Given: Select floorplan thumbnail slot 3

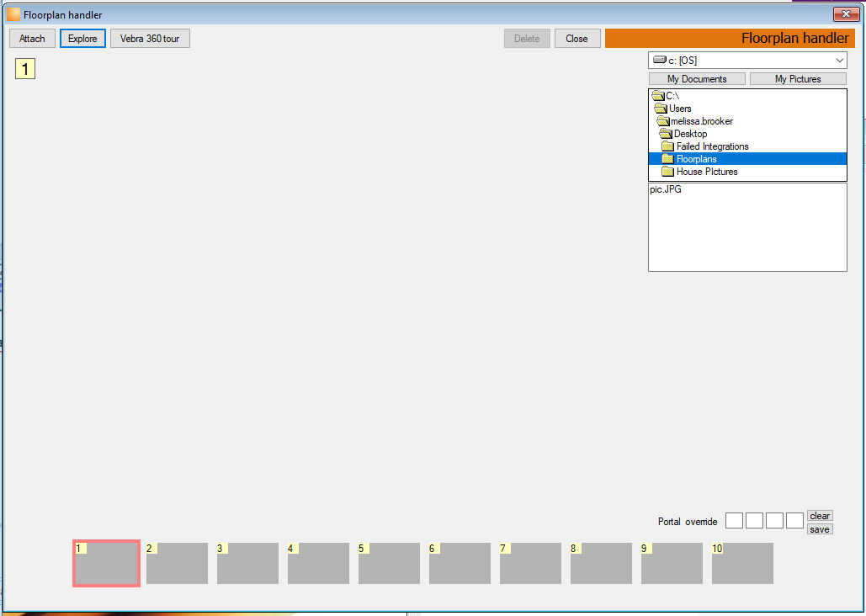Looking at the screenshot, I should tap(247, 563).
